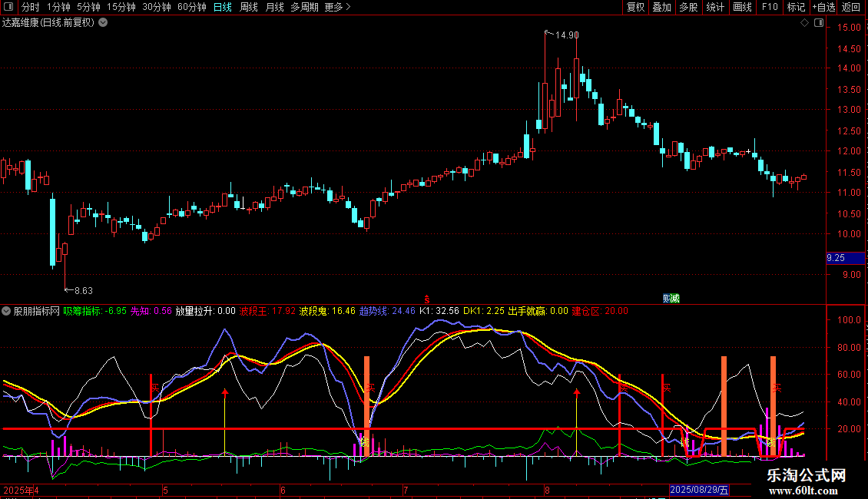The width and height of the screenshot is (868, 499).
Task: Click the 股朋指标网 indicator name
Action: (37, 311)
